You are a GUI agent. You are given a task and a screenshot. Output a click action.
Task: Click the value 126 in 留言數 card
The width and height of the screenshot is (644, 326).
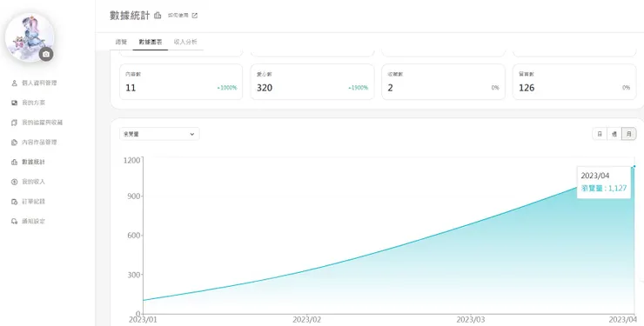(x=527, y=88)
